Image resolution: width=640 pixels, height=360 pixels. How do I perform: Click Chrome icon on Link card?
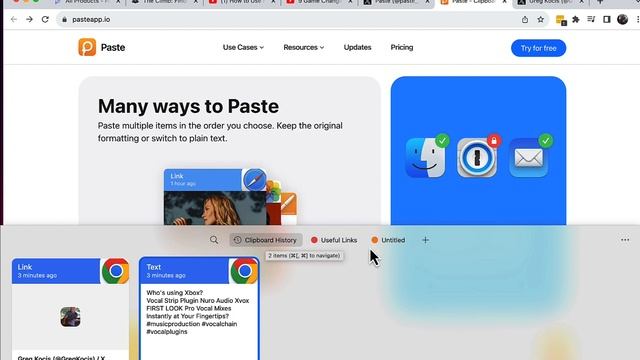click(116, 271)
